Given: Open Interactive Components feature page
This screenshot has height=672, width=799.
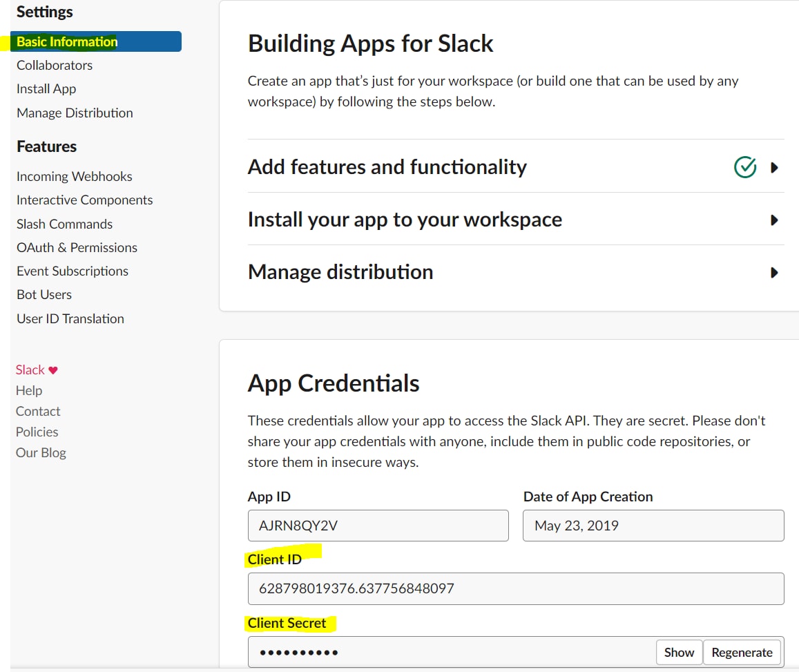Looking at the screenshot, I should click(x=84, y=200).
